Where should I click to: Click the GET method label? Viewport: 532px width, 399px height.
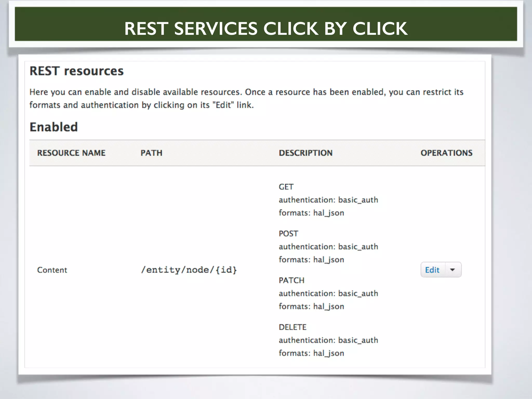[286, 187]
